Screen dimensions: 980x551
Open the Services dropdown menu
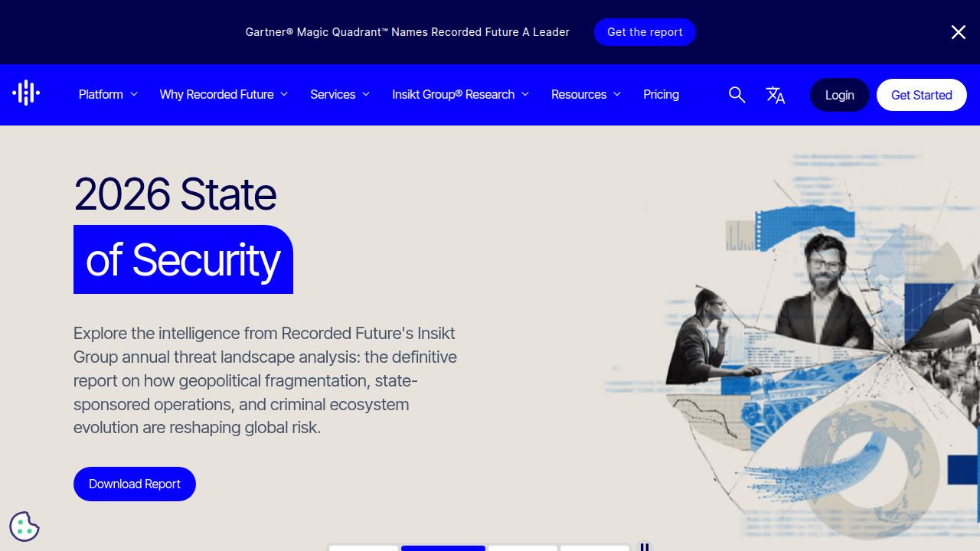(340, 94)
